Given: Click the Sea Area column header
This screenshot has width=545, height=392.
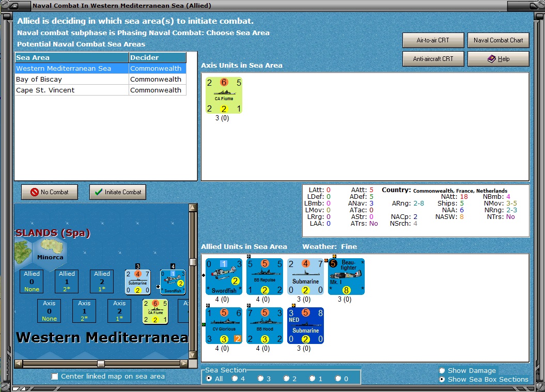Looking at the screenshot, I should [x=72, y=58].
